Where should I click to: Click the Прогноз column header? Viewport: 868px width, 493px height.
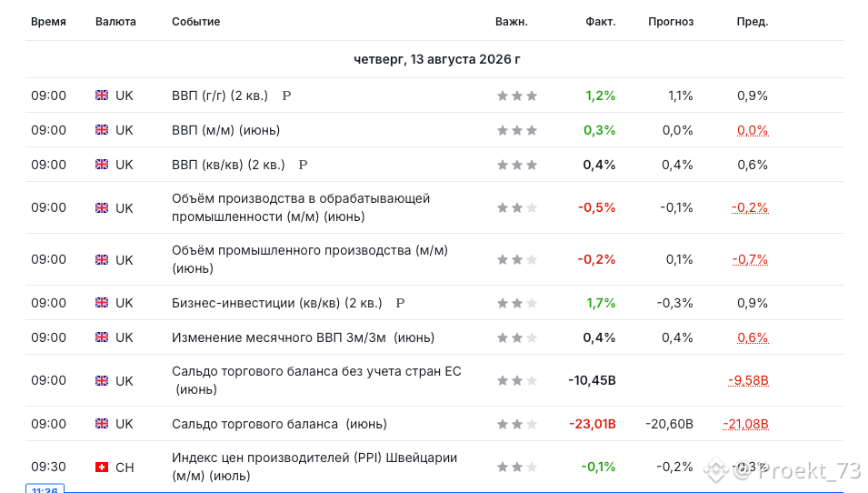click(x=671, y=22)
